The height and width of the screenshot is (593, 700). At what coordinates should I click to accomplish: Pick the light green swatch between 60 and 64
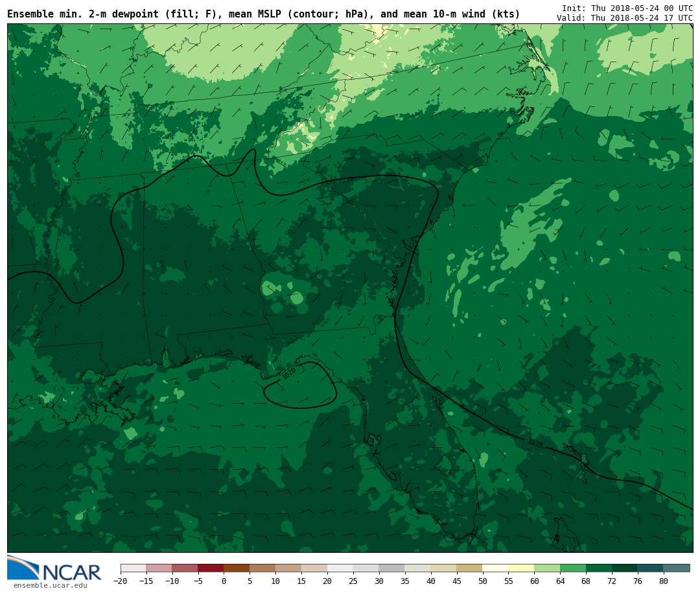click(x=547, y=568)
